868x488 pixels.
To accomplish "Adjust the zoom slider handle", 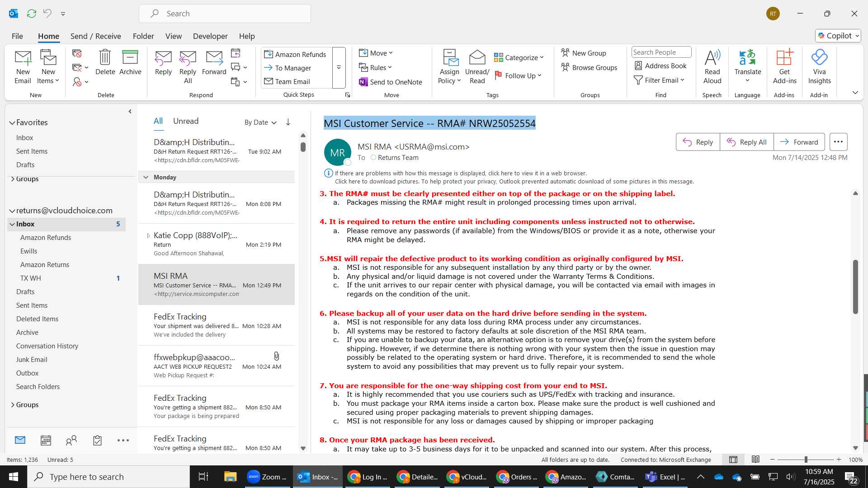I will 806,460.
